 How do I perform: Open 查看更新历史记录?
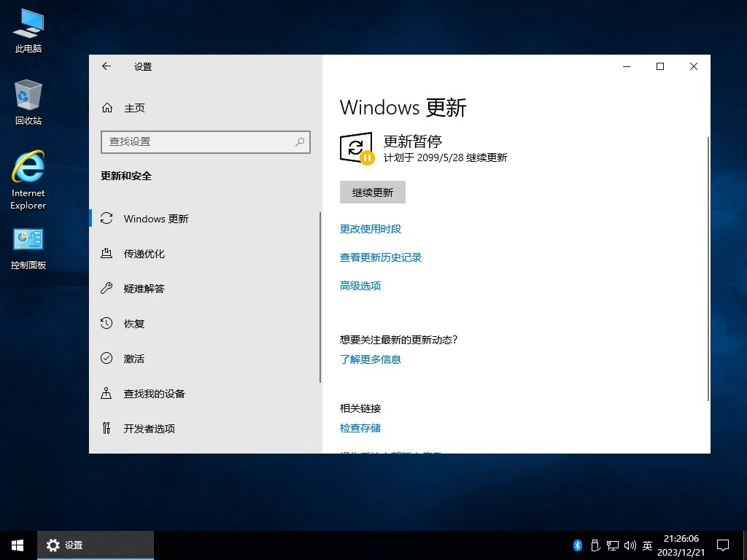380,257
